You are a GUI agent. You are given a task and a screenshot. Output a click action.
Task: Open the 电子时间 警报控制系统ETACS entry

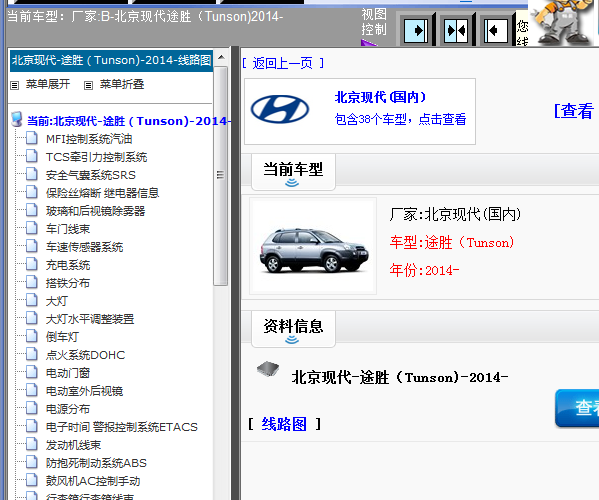point(121,427)
